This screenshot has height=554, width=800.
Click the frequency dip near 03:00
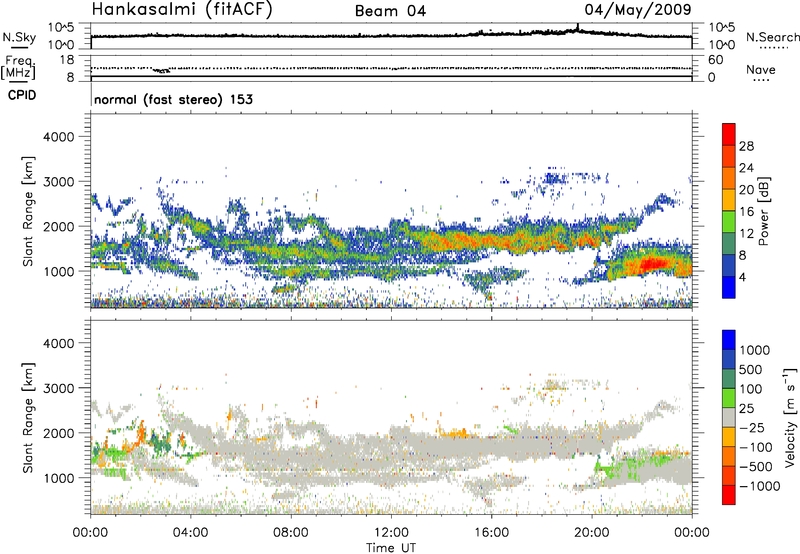(162, 70)
